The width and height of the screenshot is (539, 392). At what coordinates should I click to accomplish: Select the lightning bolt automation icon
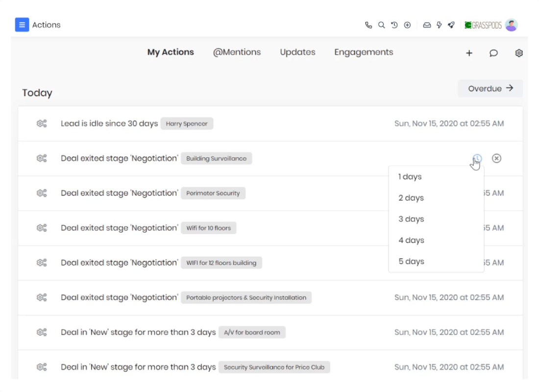tap(439, 25)
